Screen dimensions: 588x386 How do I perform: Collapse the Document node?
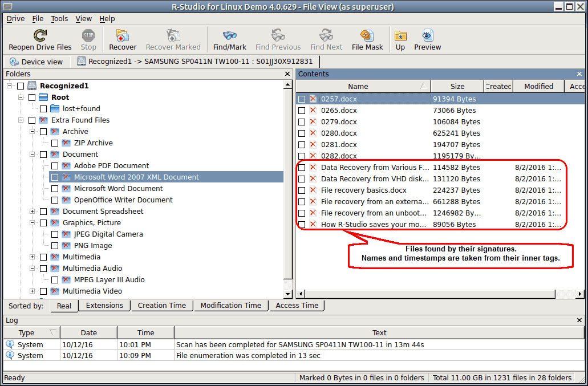click(33, 155)
